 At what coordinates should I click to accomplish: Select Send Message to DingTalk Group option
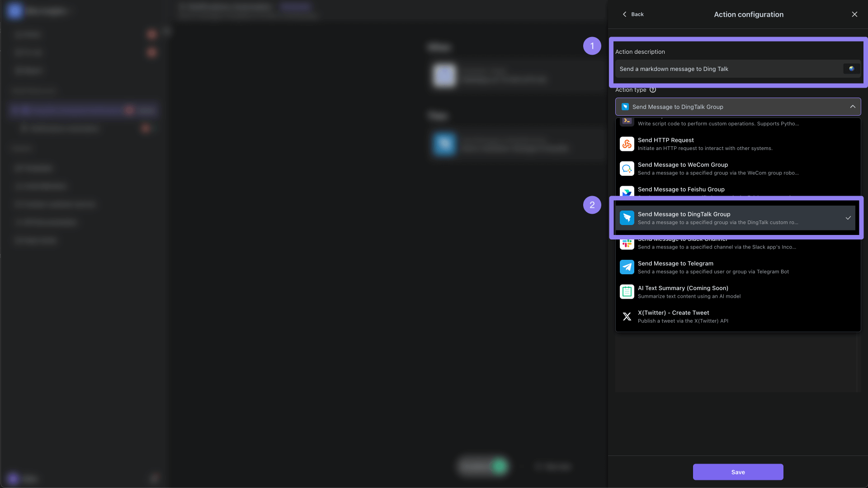tap(739, 217)
